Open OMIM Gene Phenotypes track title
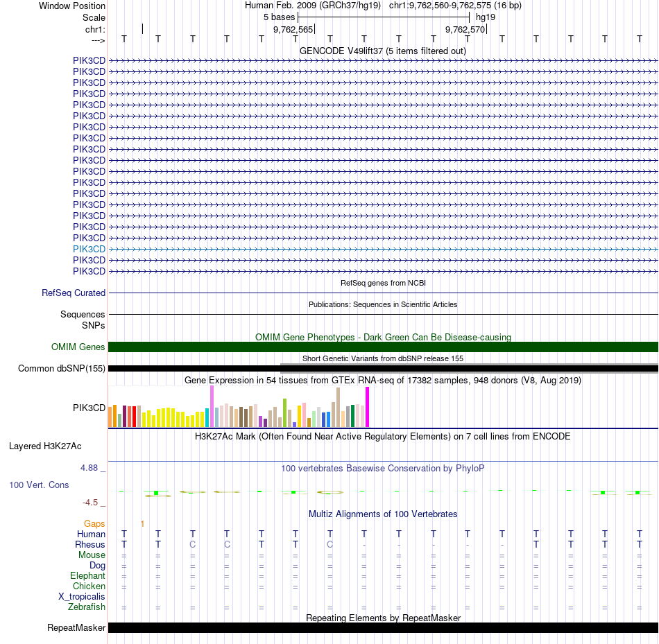The width and height of the screenshot is (659, 644). [x=383, y=337]
